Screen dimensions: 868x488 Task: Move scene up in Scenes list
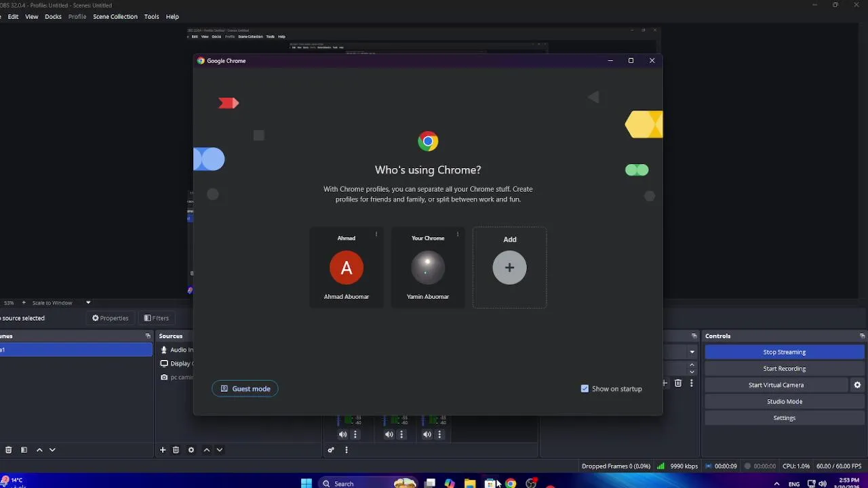[x=39, y=450]
